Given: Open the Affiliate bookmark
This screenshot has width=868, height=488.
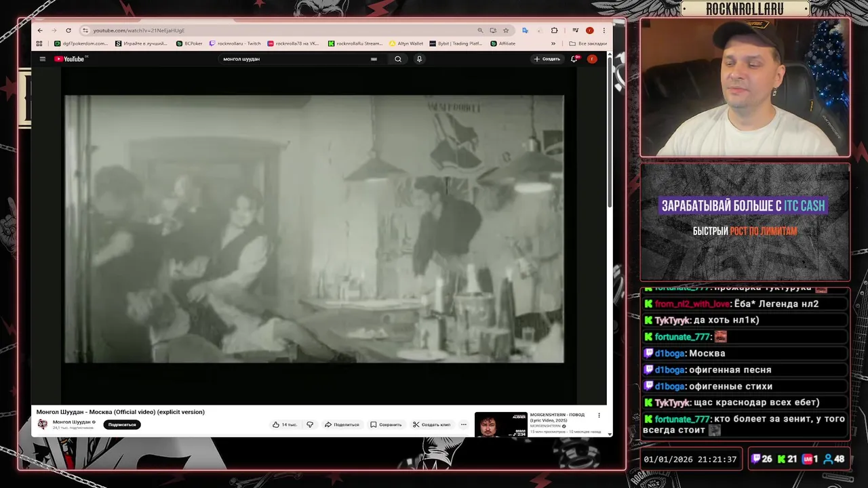Looking at the screenshot, I should tap(502, 43).
